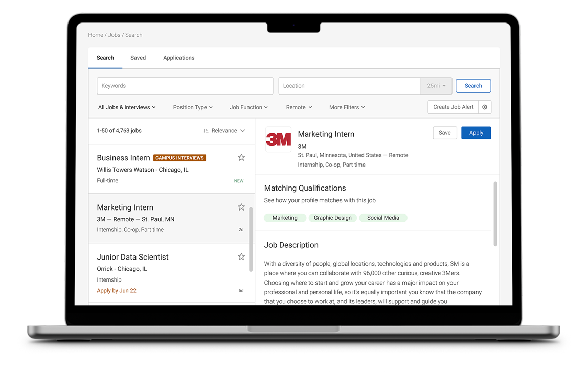Screen dimensions: 588x374
Task: Star the Marketing Intern job listing
Action: (241, 207)
